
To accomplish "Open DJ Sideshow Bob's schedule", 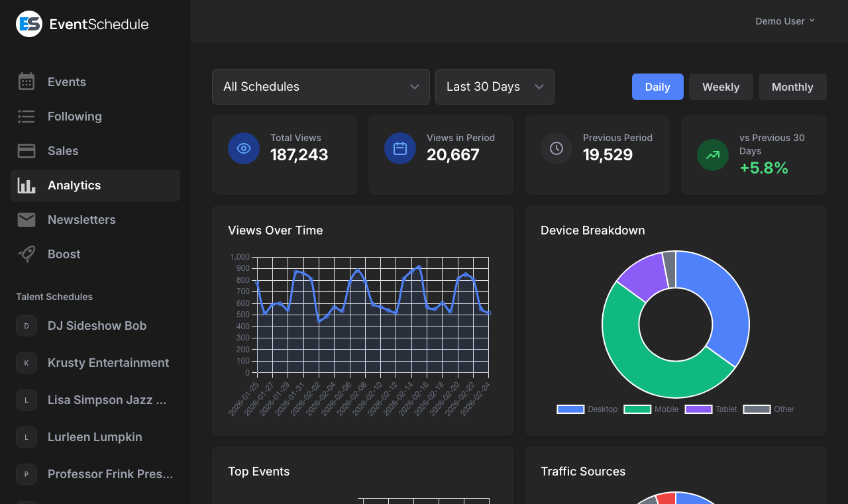I will coord(97,326).
